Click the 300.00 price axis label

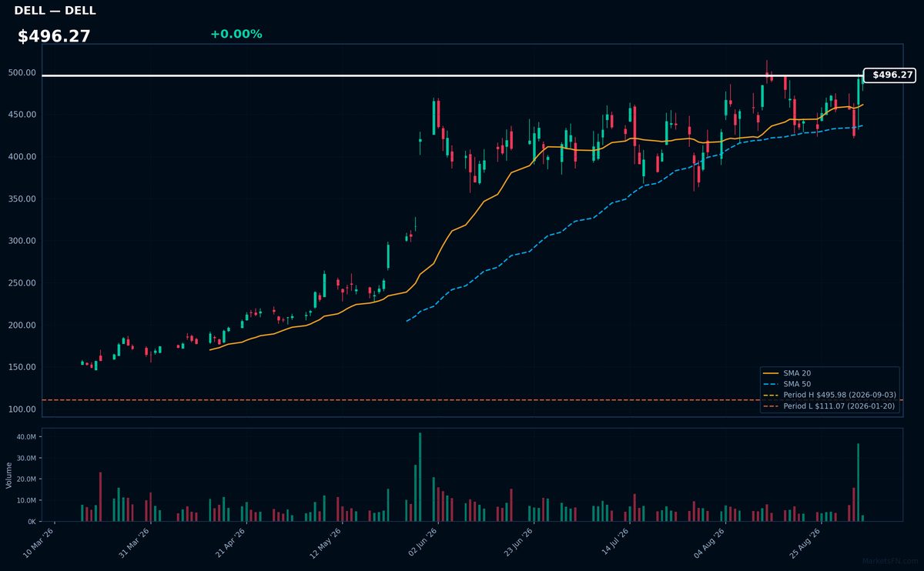(x=22, y=241)
